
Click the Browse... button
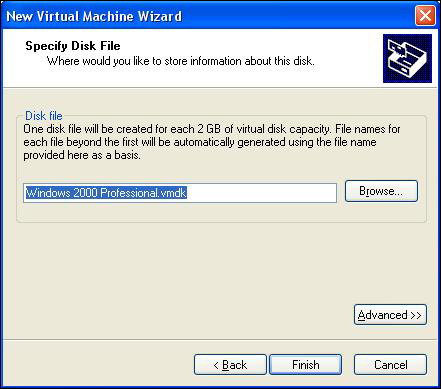(381, 191)
